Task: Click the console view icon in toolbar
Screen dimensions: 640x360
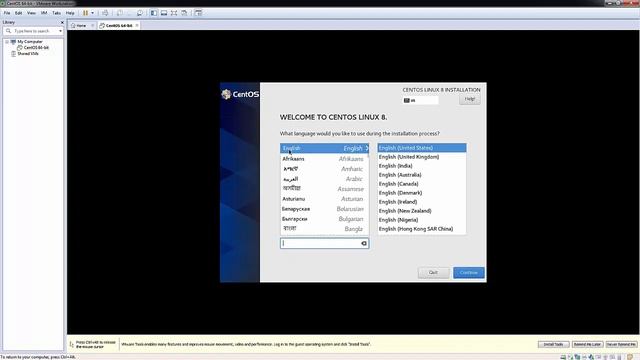Action: click(198, 13)
